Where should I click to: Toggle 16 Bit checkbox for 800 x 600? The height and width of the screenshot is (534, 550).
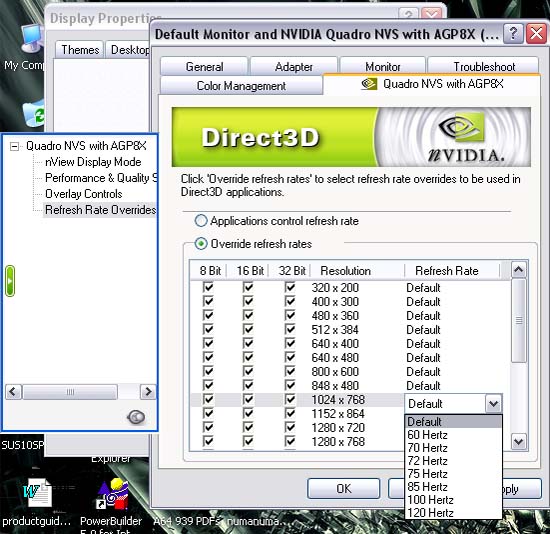248,372
